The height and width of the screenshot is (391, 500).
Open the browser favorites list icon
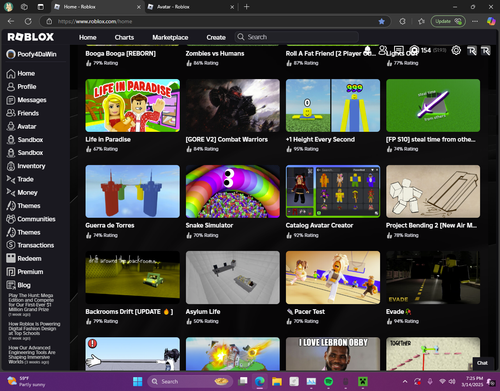pyautogui.click(x=421, y=21)
